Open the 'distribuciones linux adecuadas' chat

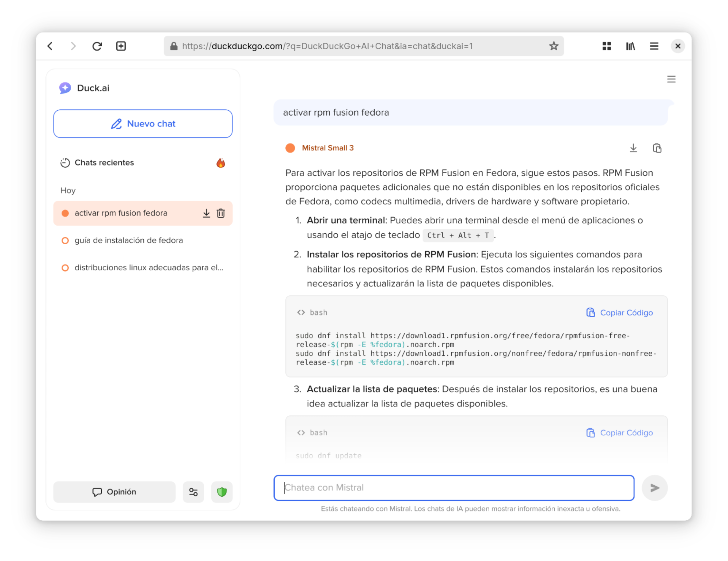[x=143, y=268]
